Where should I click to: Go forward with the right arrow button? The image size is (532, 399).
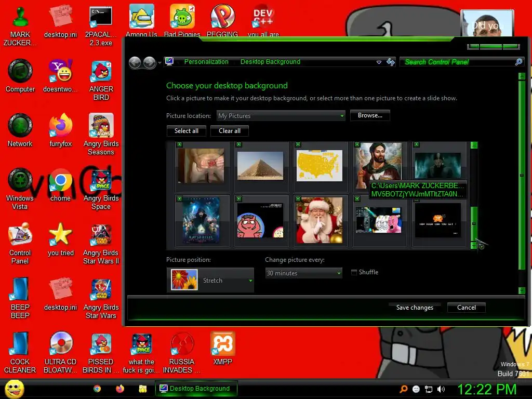click(149, 62)
